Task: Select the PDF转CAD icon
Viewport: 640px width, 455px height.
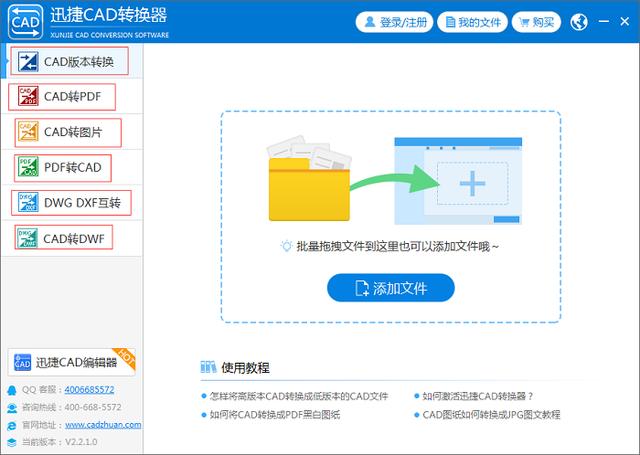Action: 28,167
